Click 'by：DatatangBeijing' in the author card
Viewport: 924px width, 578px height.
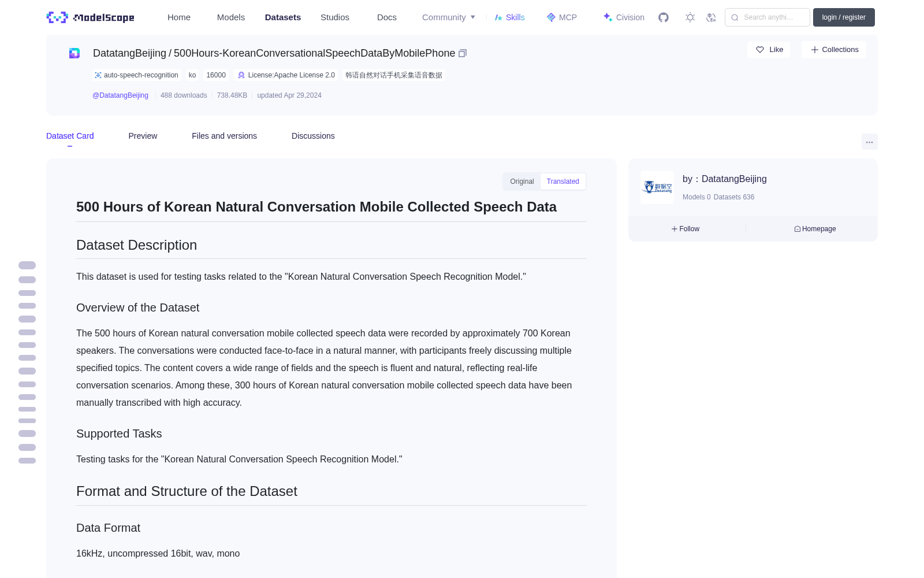point(725,179)
